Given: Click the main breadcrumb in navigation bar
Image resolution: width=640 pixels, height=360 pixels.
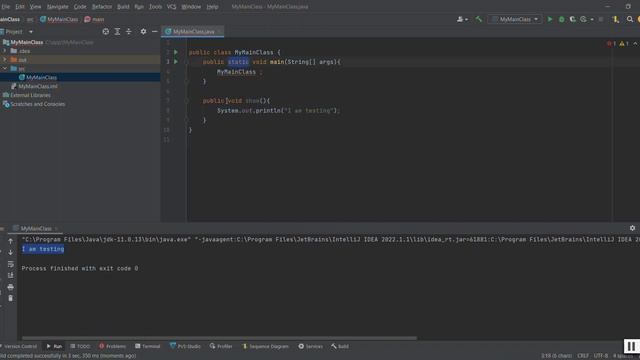Looking at the screenshot, I should 94,19.
